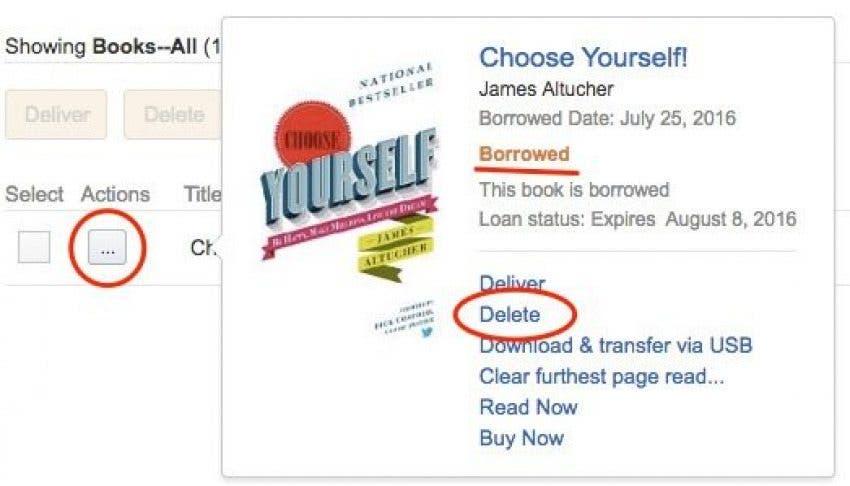
Task: Click the faded Delete button above the list
Action: 173,114
